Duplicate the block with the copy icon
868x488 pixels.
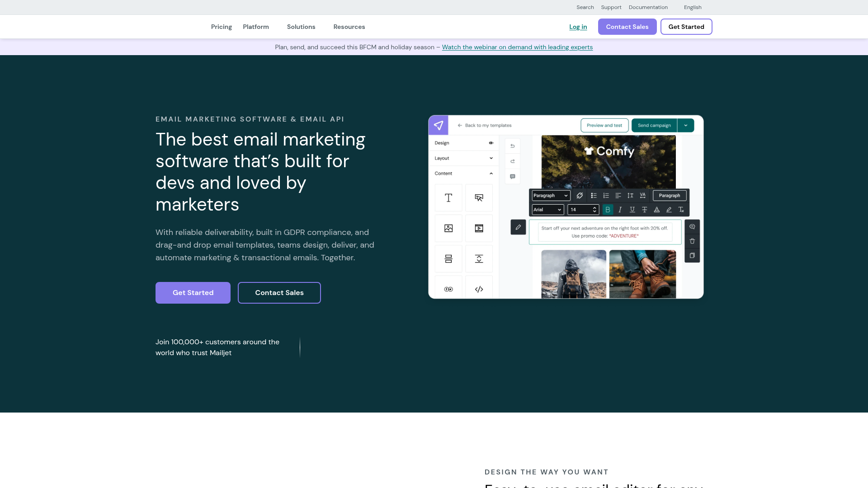tap(692, 255)
